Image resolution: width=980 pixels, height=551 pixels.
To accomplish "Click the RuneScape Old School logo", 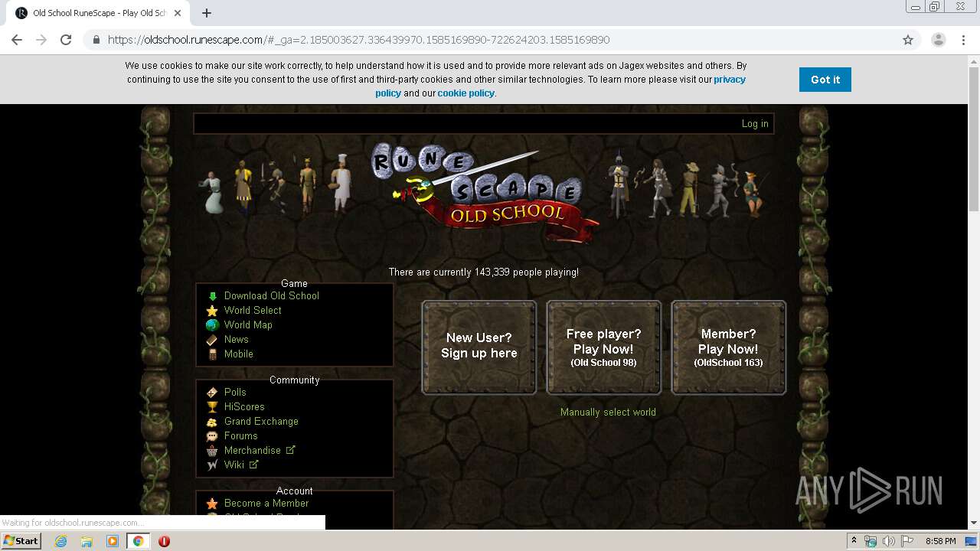I will (484, 194).
